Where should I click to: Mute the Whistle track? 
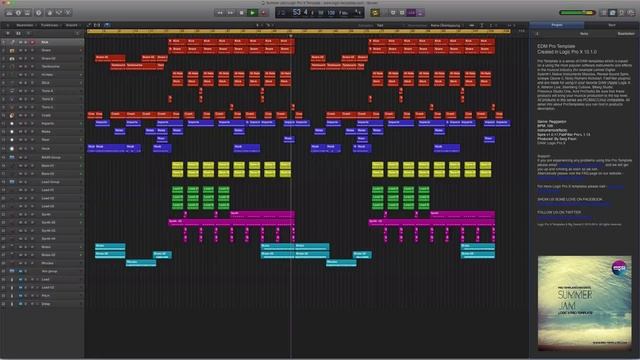pyautogui.click(x=20, y=263)
